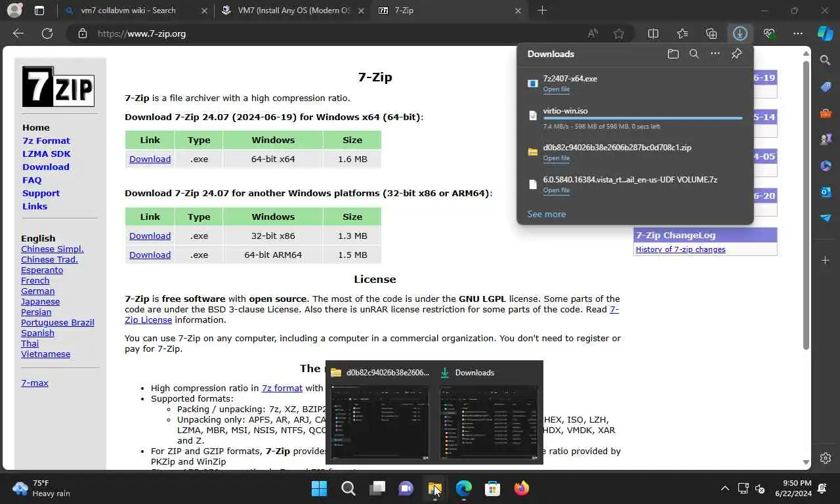Open Browser essentials heart icon

click(x=769, y=33)
